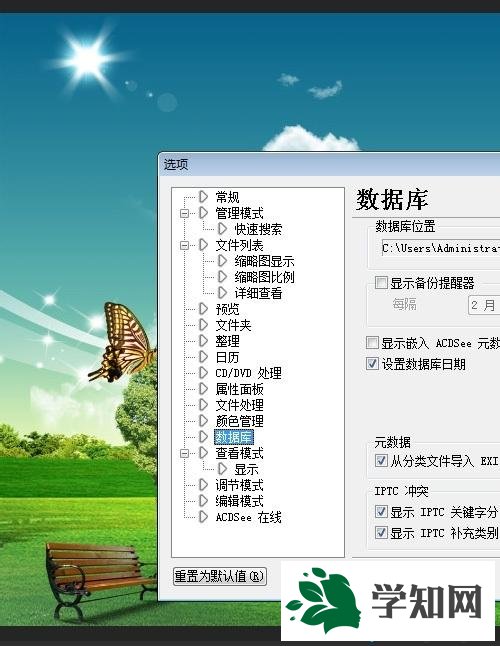Viewport: 500px width, 646px height.
Task: Open 查看模式 settings
Action: (239, 453)
